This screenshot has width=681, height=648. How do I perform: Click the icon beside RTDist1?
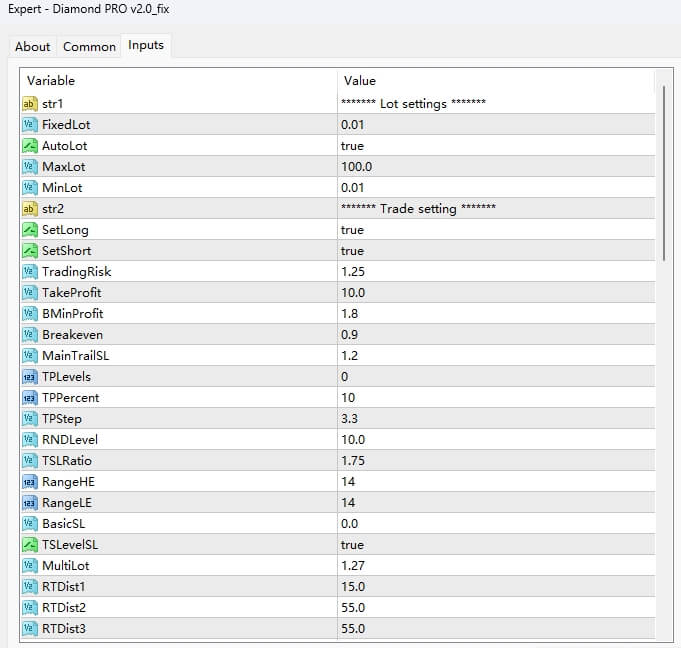coord(30,586)
